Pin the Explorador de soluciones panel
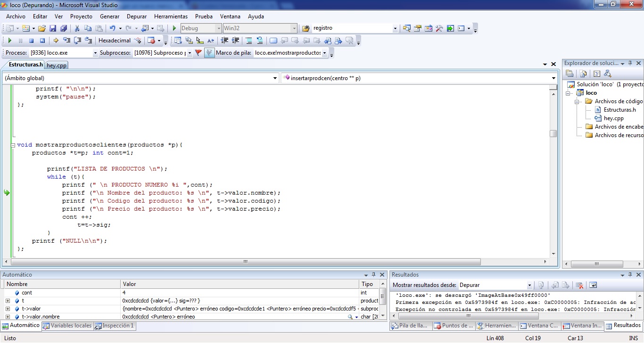Screen dimensions: 644x343 tap(630, 63)
